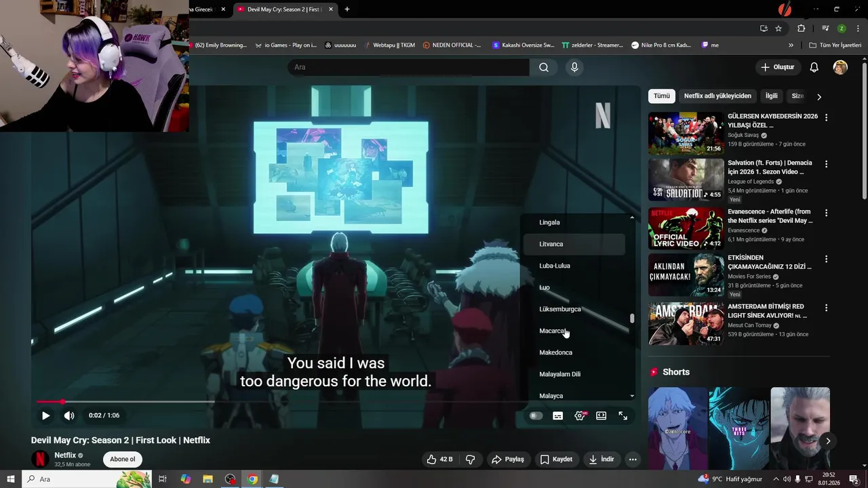The image size is (868, 488).
Task: Open the Oluştur create button
Action: [x=777, y=67]
